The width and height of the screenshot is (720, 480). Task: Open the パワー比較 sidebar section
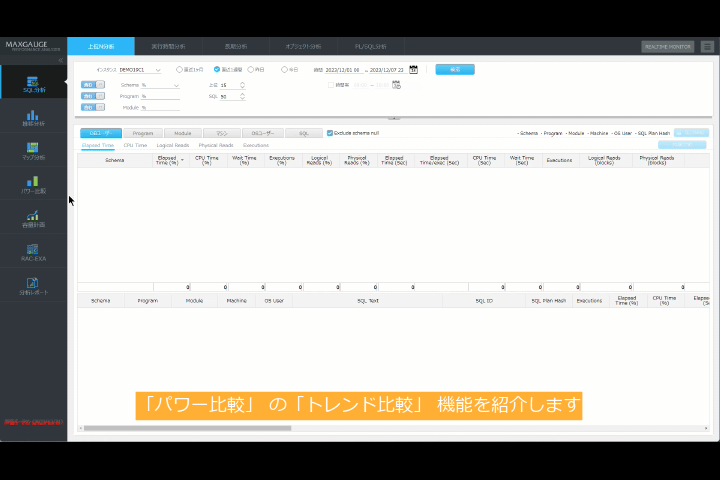pos(34,184)
